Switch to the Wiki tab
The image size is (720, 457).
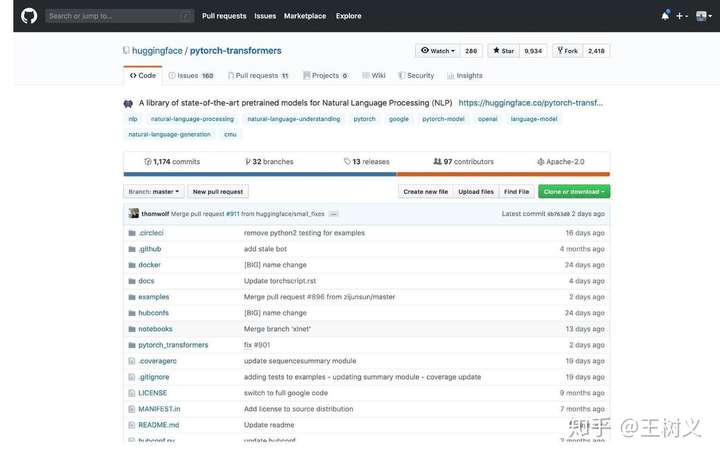(x=374, y=75)
